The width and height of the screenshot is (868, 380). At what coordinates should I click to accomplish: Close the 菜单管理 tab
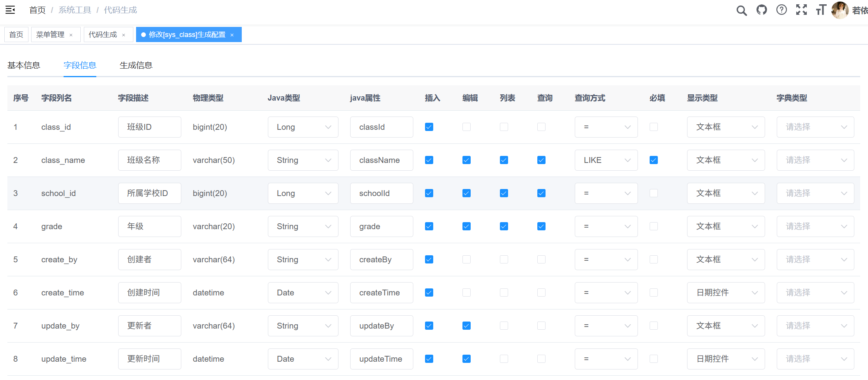click(71, 35)
